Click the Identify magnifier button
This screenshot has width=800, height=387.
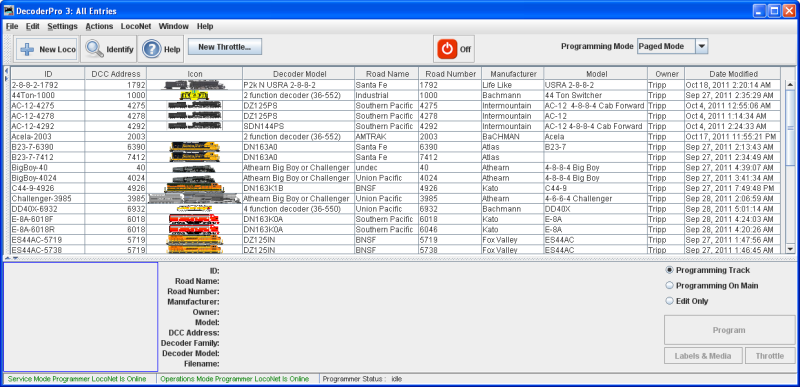coord(109,49)
